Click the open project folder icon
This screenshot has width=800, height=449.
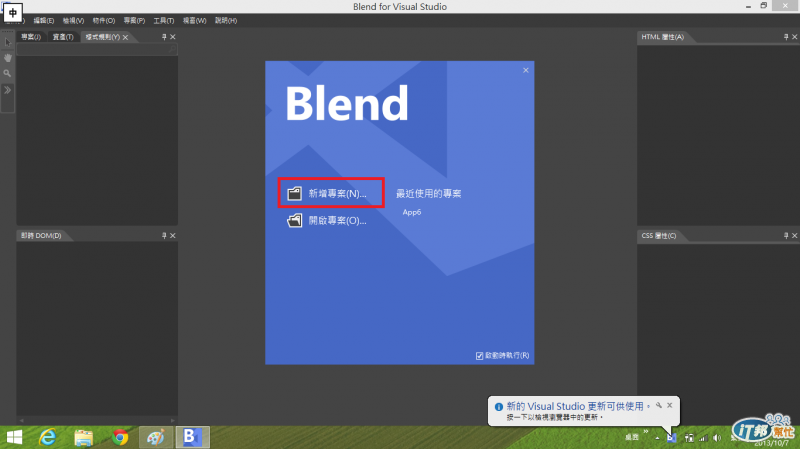tap(294, 220)
